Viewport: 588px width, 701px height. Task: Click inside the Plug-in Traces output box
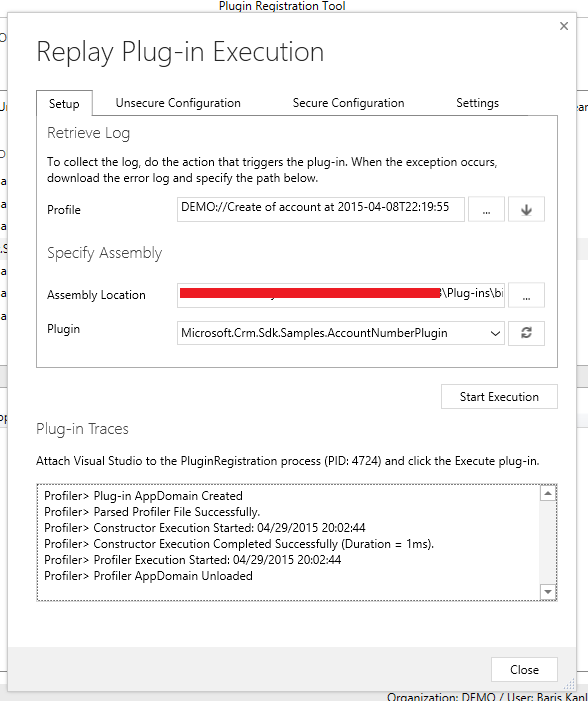288,542
